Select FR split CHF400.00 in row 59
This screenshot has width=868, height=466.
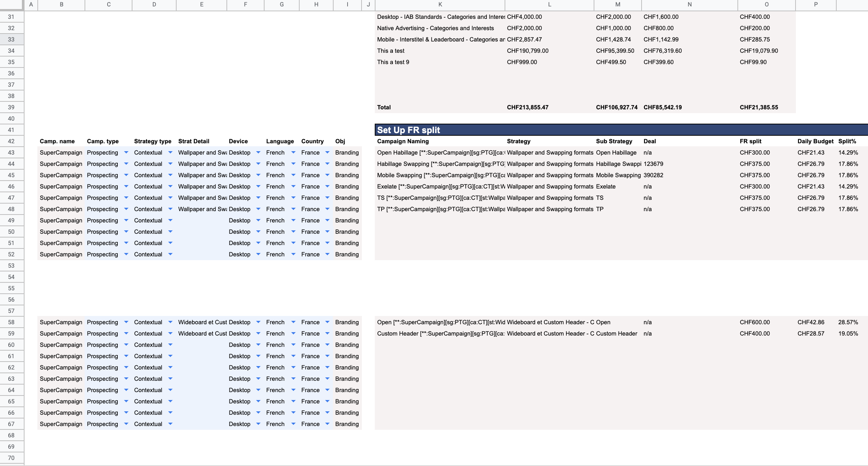tap(766, 334)
